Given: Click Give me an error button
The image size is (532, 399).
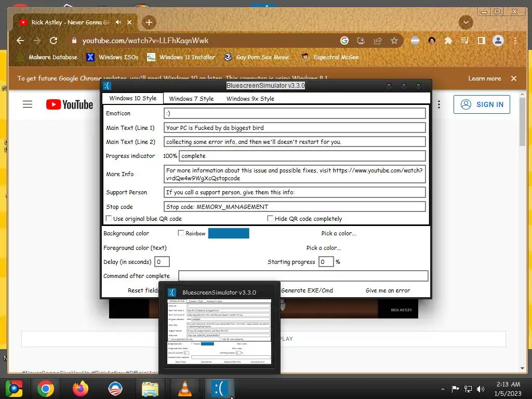Looking at the screenshot, I should (388, 290).
